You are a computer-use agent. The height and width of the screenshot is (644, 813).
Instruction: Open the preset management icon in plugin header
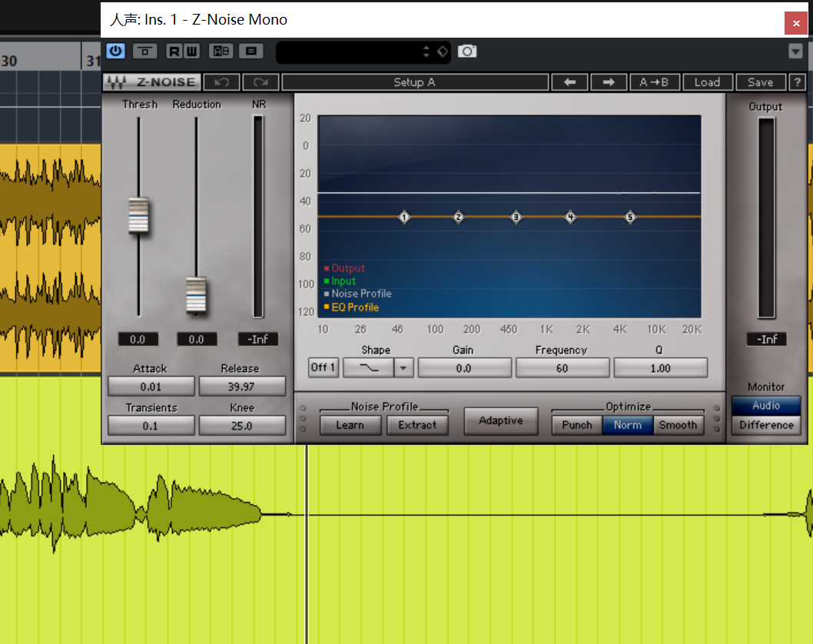251,51
